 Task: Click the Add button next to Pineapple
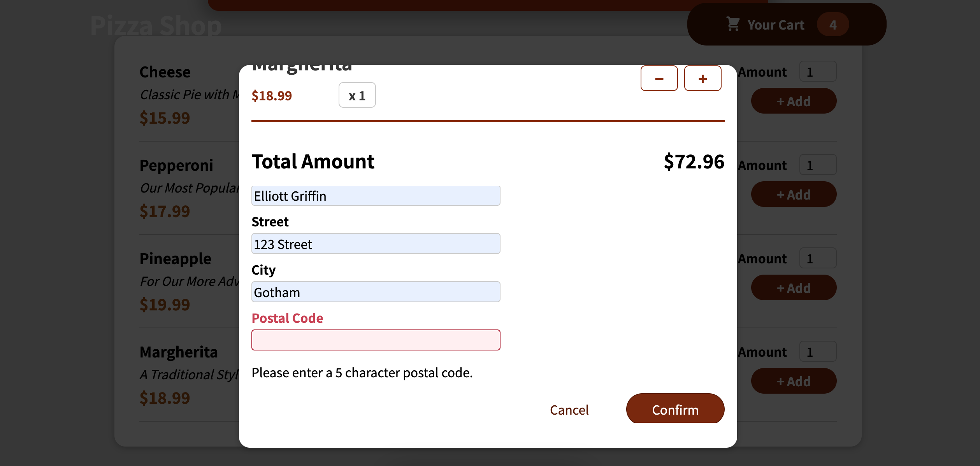(x=794, y=287)
